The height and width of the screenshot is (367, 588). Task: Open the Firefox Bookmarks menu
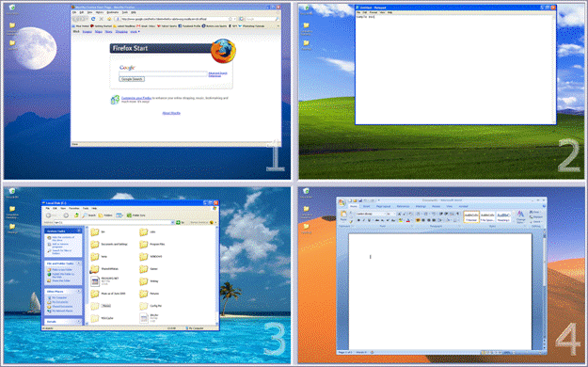coord(113,12)
